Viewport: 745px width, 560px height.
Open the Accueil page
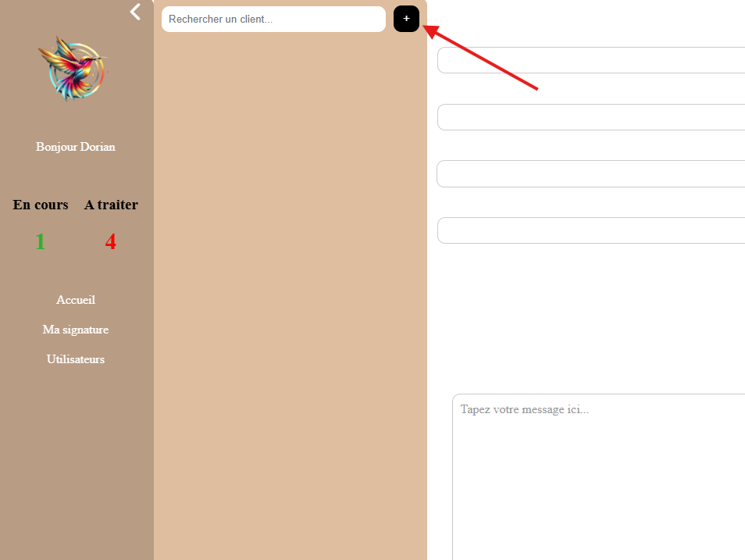pyautogui.click(x=76, y=300)
